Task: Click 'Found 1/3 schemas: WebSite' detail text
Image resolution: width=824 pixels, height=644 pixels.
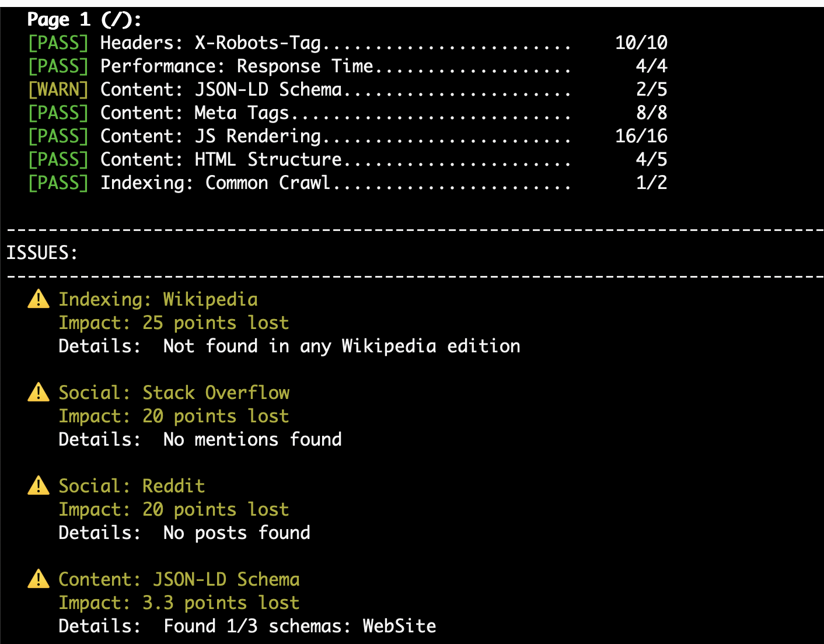Action: pyautogui.click(x=300, y=626)
